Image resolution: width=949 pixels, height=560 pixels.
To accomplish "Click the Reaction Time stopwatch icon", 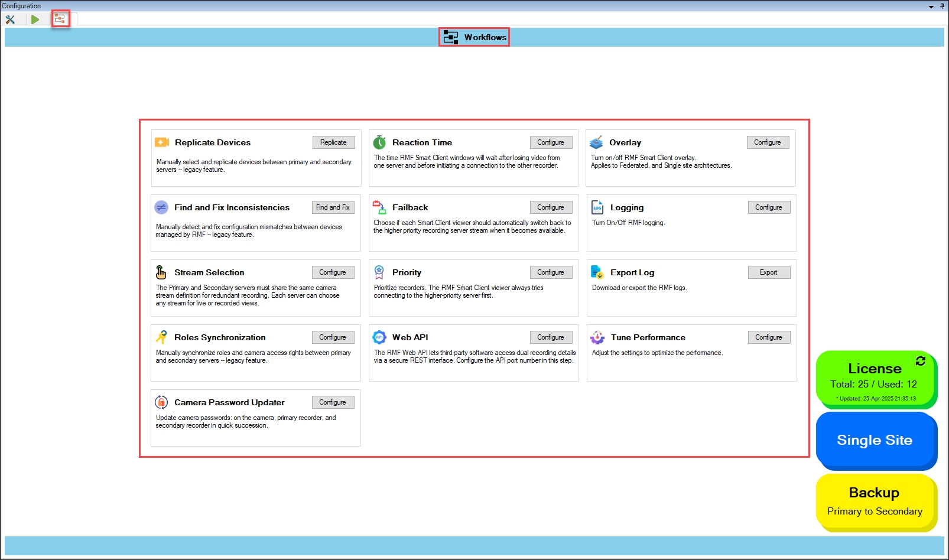I will (379, 142).
